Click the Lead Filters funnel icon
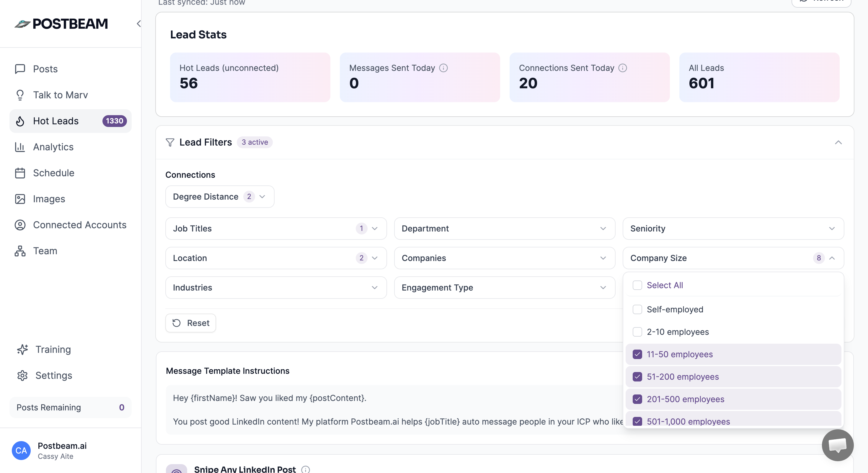The height and width of the screenshot is (473, 868). (170, 143)
